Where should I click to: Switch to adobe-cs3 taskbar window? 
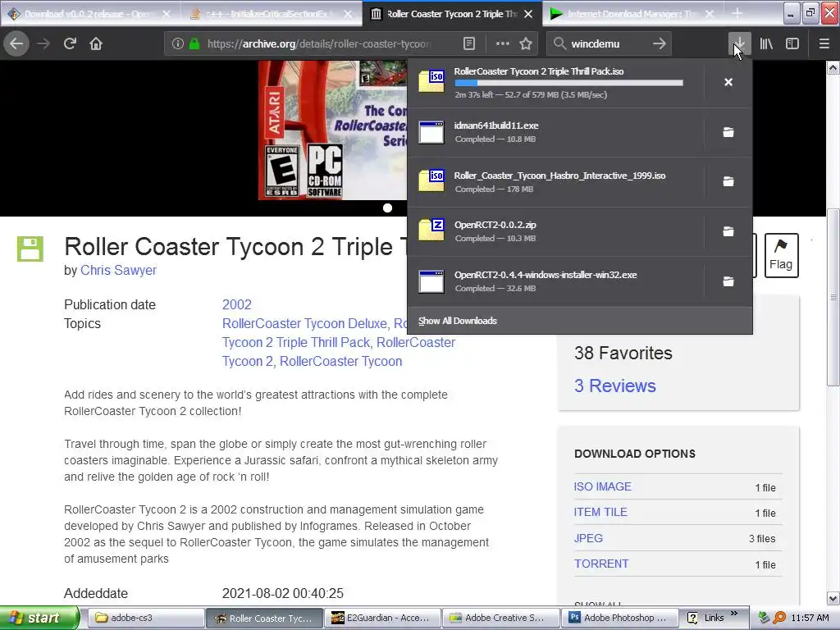pyautogui.click(x=145, y=618)
